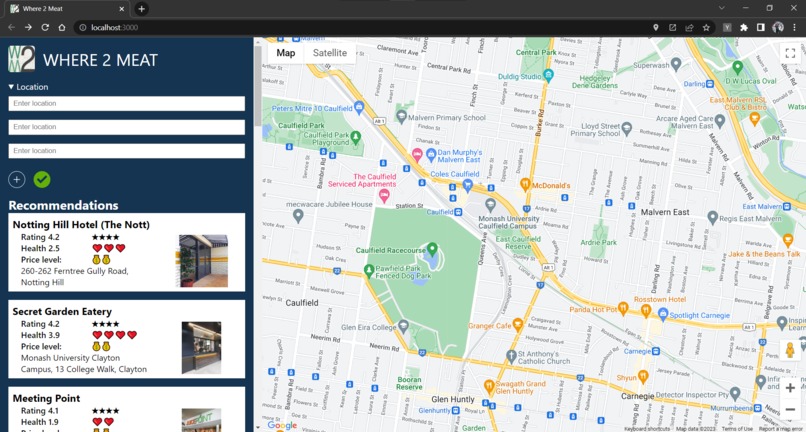
Task: Click Monash University Caulfield Campus marker
Action: click(x=490, y=204)
